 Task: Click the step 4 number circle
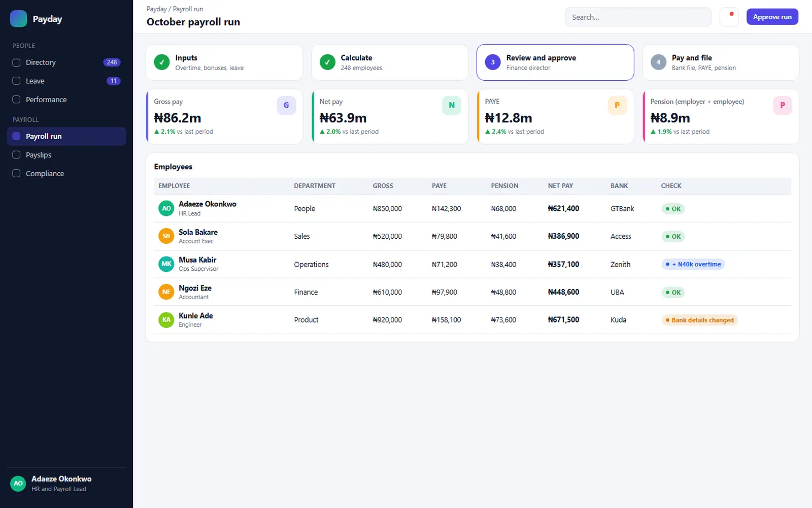658,62
